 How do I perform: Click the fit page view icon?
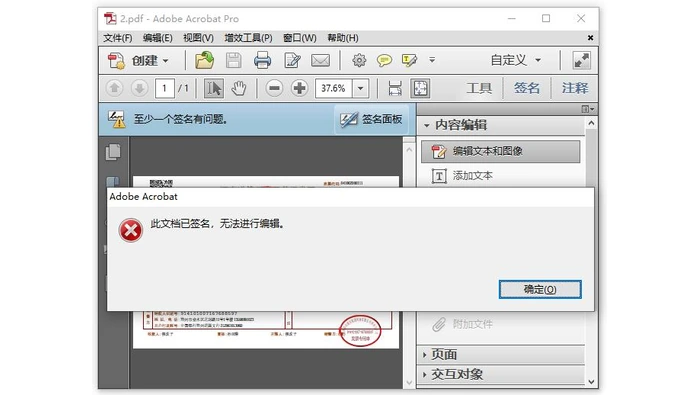point(420,88)
